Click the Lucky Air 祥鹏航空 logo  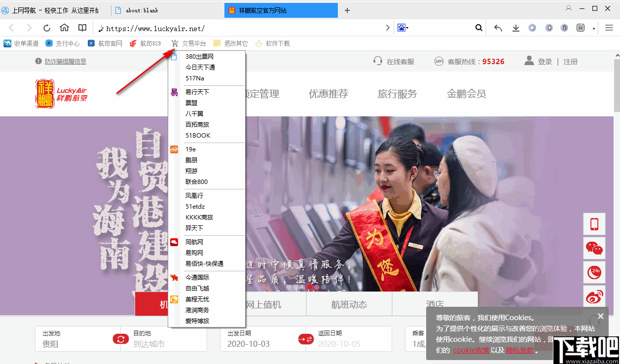(x=61, y=94)
